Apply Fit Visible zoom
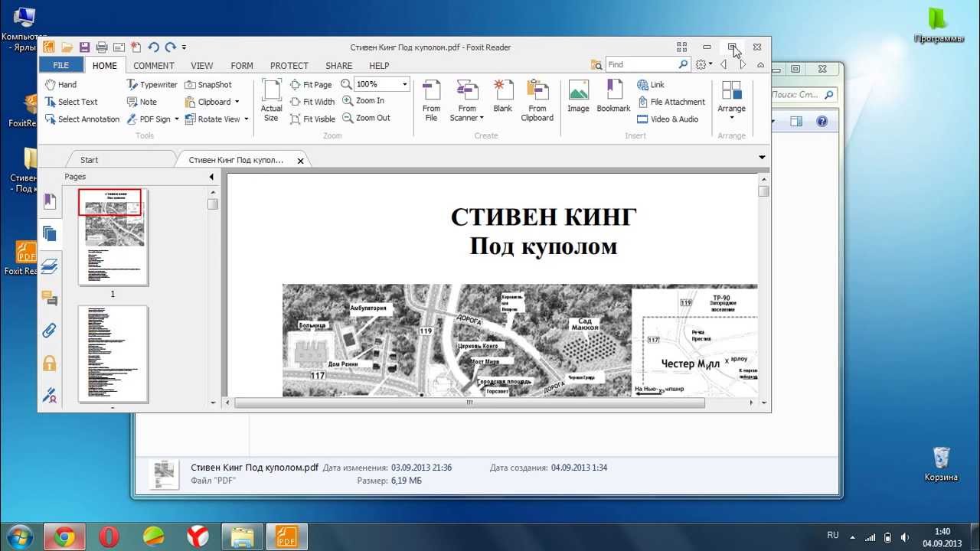 tap(312, 119)
